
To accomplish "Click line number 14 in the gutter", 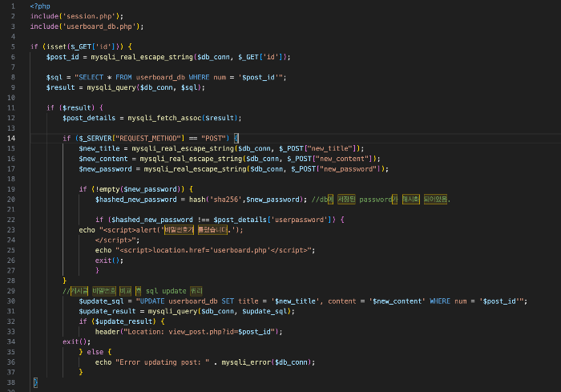I will (x=11, y=138).
